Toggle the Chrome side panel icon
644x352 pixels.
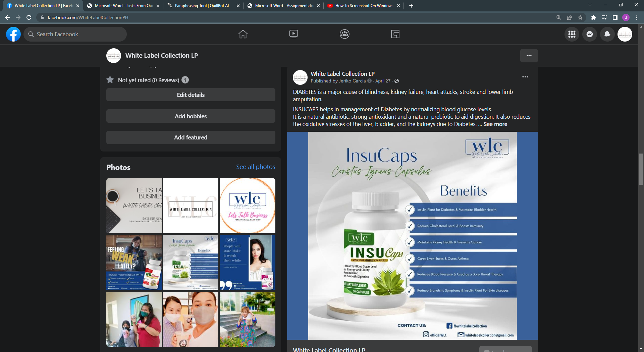tap(615, 17)
